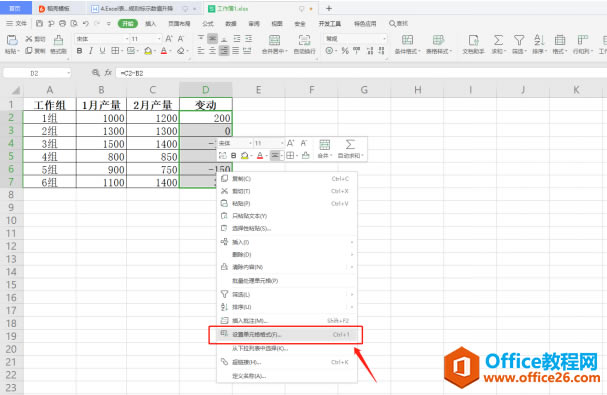Image resolution: width=607 pixels, height=395 pixels.
Task: Click the Print Preview icon
Action: click(x=74, y=24)
